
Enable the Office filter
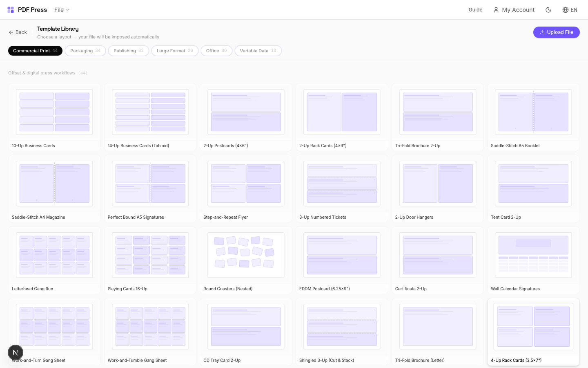216,51
